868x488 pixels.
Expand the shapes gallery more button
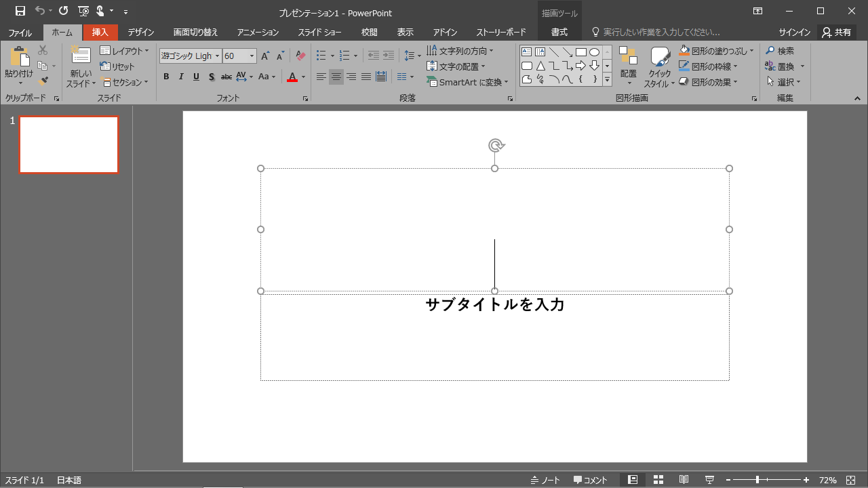tap(608, 80)
